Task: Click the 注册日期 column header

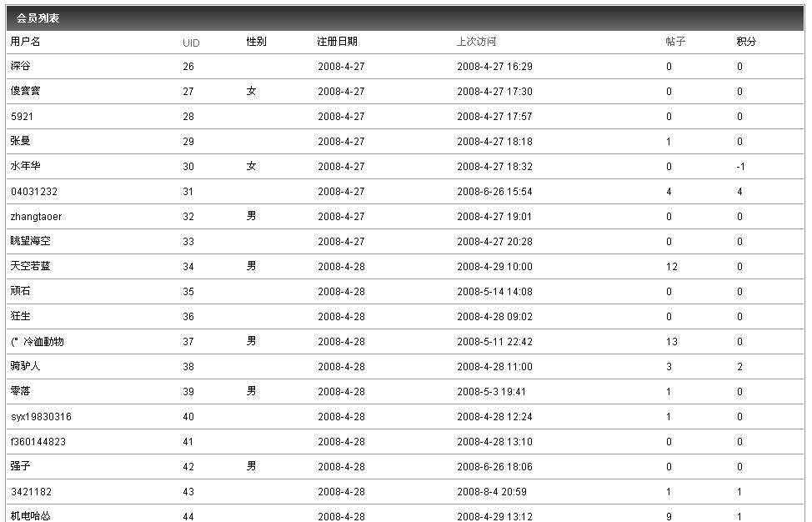Action: tap(337, 42)
